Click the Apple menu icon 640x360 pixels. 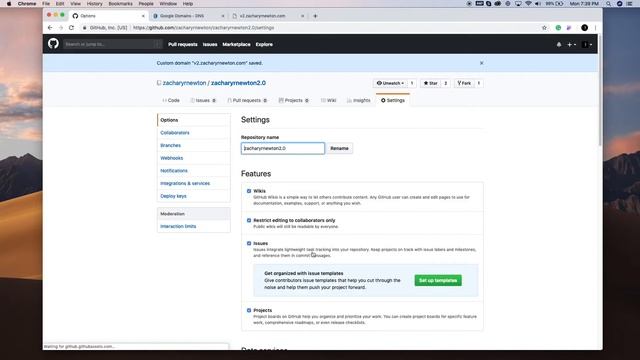(9, 4)
